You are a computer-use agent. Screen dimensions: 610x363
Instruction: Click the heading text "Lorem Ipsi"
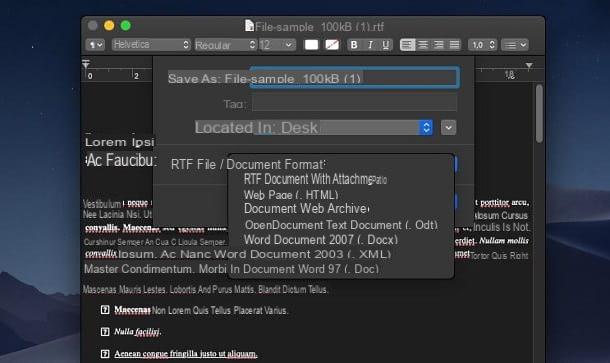click(x=119, y=142)
